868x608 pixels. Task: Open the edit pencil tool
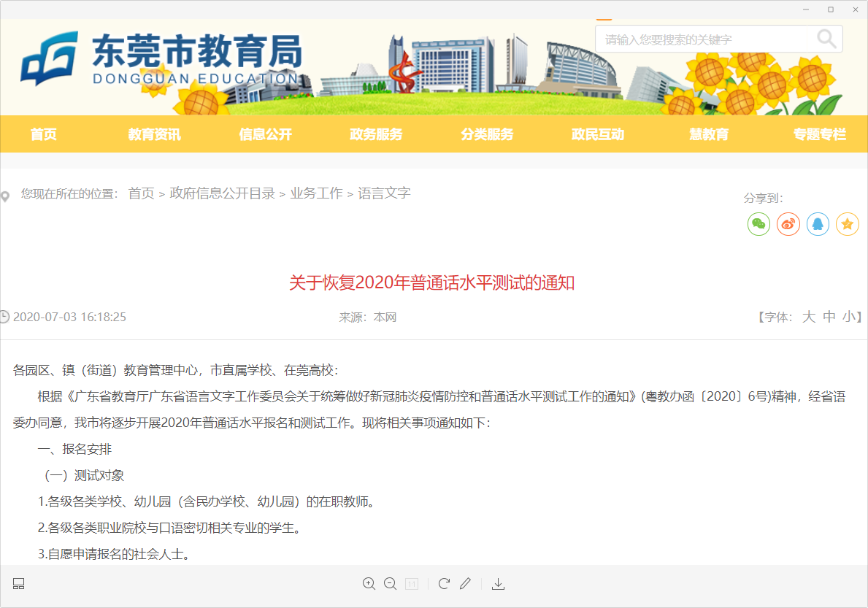(466, 584)
